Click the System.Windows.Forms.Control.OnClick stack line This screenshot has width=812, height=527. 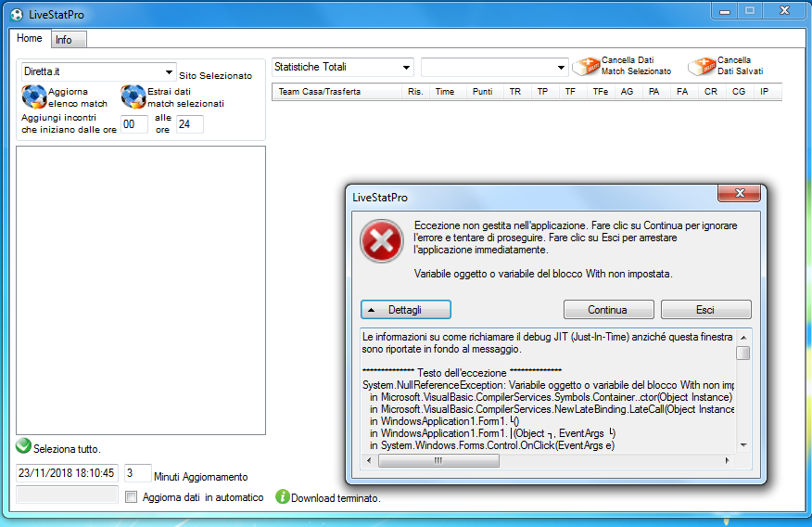point(492,445)
